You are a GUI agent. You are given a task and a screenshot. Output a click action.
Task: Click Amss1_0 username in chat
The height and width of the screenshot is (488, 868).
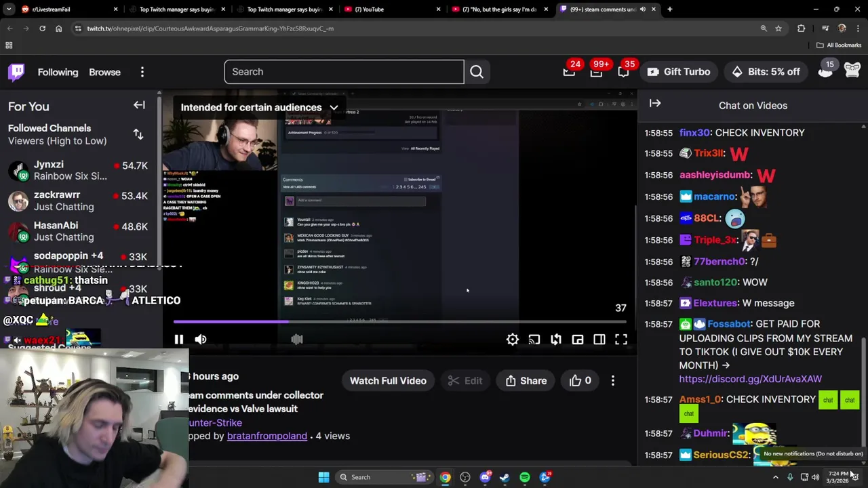coord(701,399)
